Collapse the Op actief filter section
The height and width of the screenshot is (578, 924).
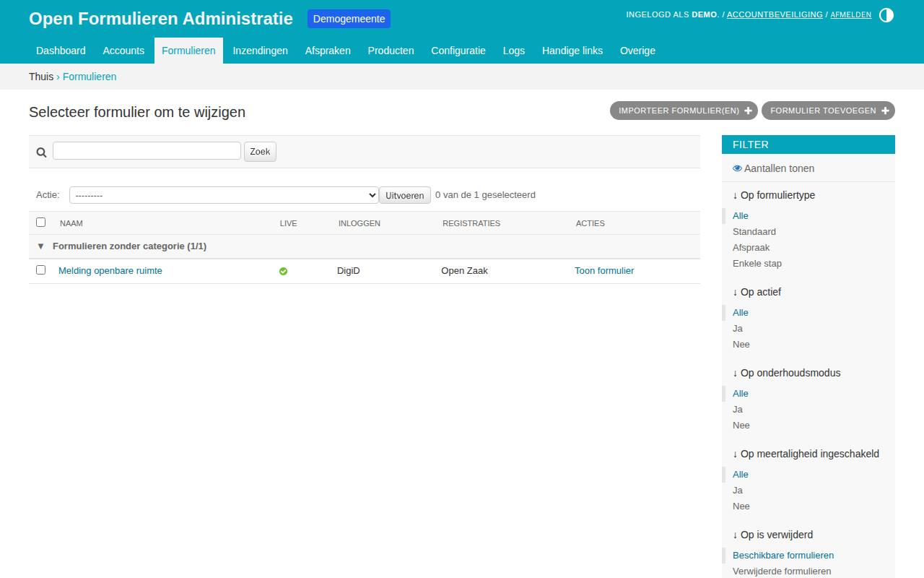(x=757, y=292)
